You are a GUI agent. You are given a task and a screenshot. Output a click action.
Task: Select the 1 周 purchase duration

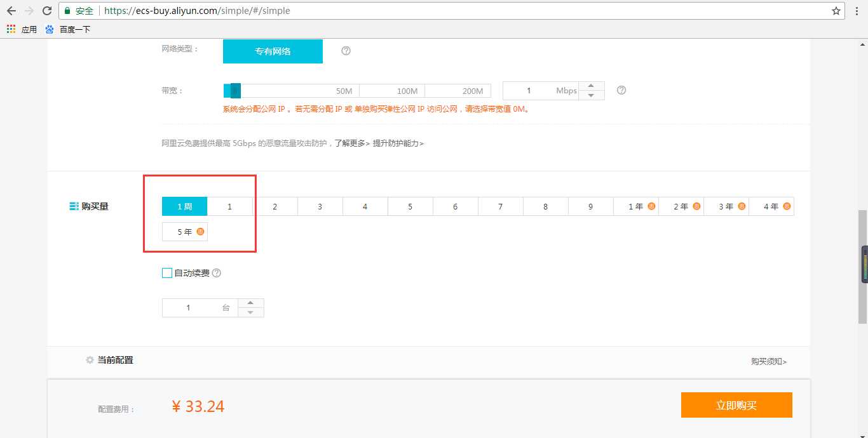pyautogui.click(x=185, y=206)
